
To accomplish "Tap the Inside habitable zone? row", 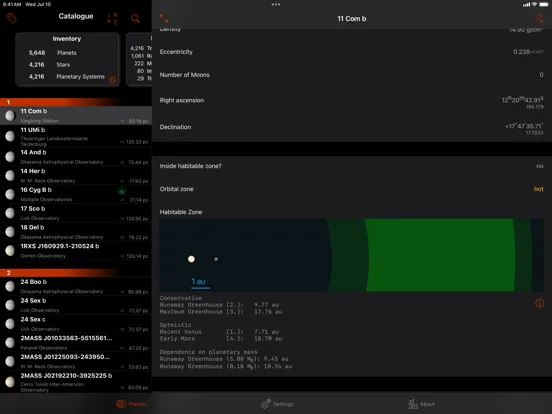I will (352, 166).
